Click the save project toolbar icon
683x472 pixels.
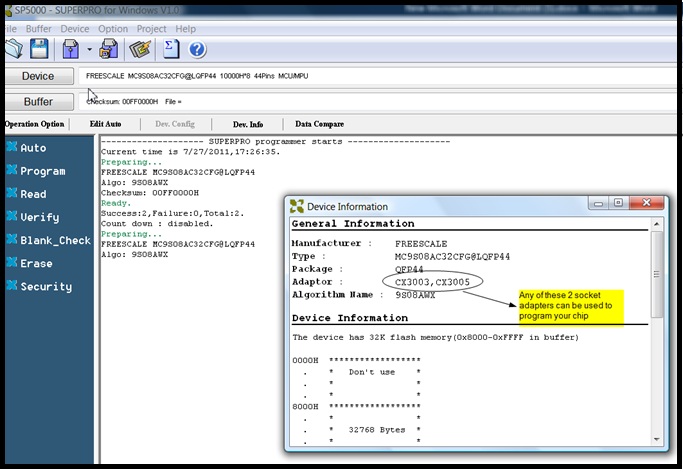pyautogui.click(x=108, y=48)
